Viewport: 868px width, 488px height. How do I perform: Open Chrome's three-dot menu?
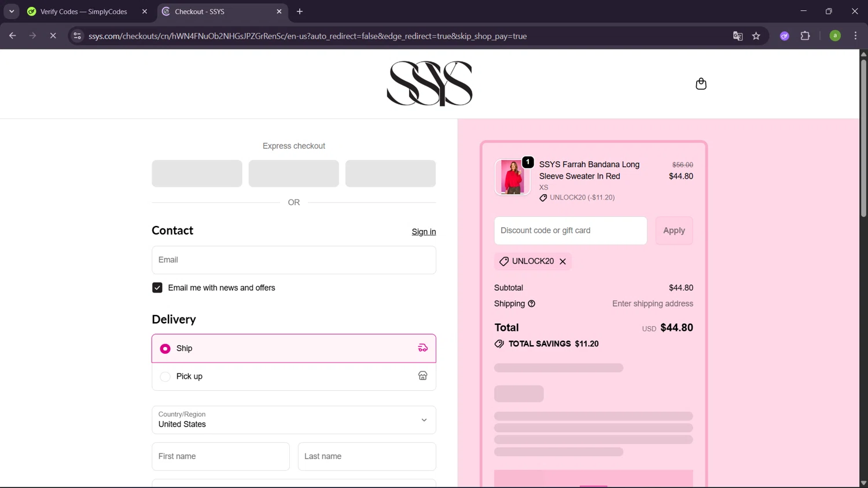click(855, 36)
